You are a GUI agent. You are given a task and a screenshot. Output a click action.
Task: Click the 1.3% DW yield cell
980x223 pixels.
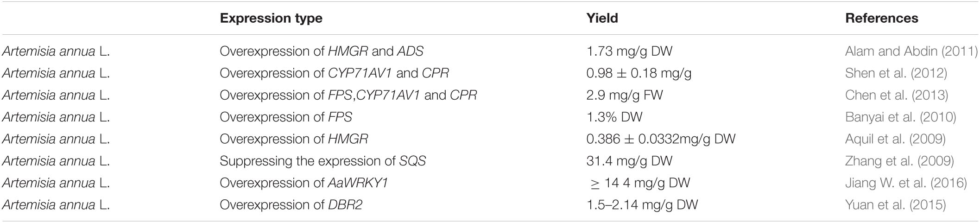(614, 117)
